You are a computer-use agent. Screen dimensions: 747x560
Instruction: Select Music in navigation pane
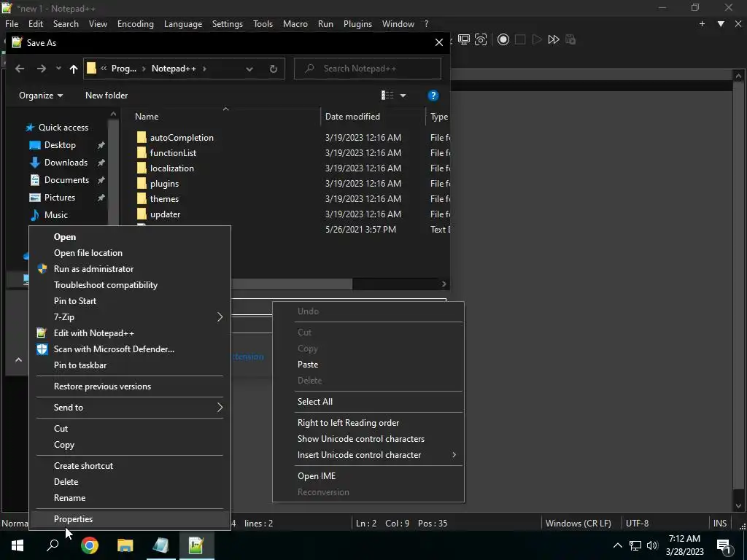56,215
